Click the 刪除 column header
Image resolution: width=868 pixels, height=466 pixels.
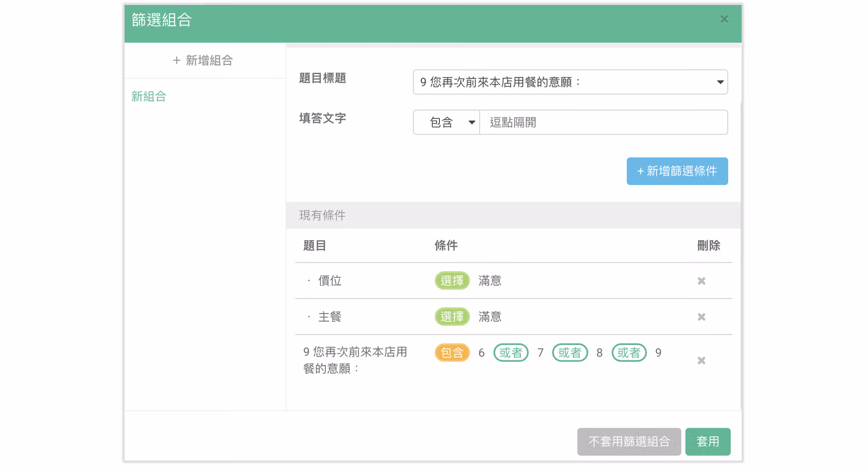pyautogui.click(x=708, y=246)
